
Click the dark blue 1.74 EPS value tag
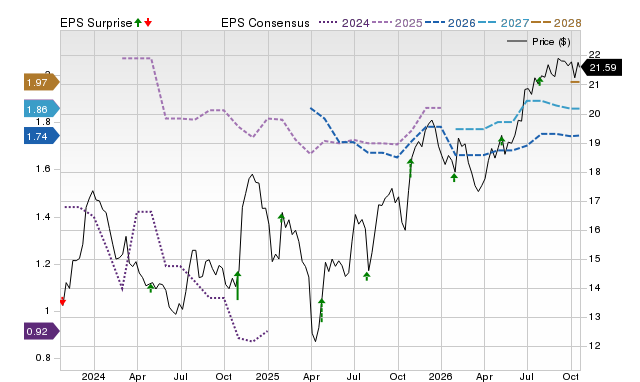click(x=41, y=136)
